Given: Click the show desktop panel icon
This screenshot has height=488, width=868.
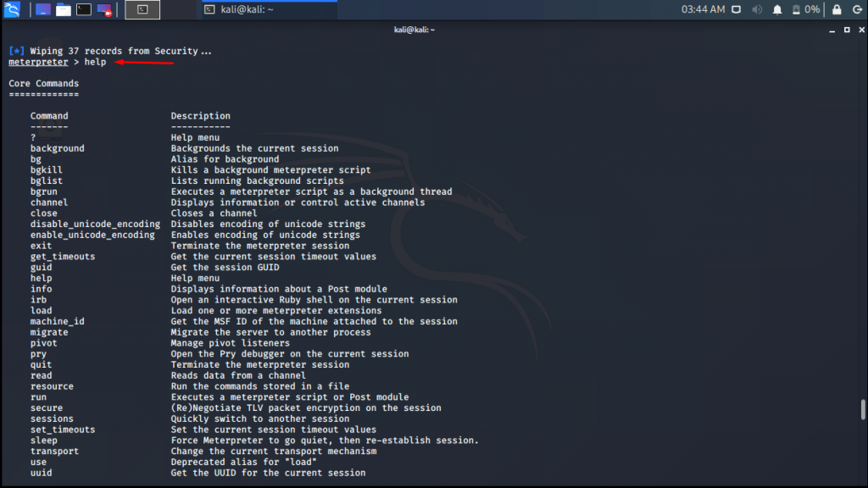Looking at the screenshot, I should [x=43, y=9].
